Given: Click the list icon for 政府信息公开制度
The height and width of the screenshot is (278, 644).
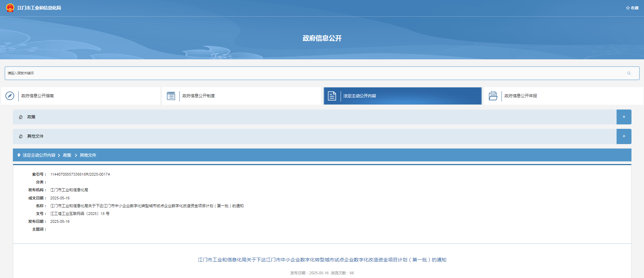Looking at the screenshot, I should (171, 96).
